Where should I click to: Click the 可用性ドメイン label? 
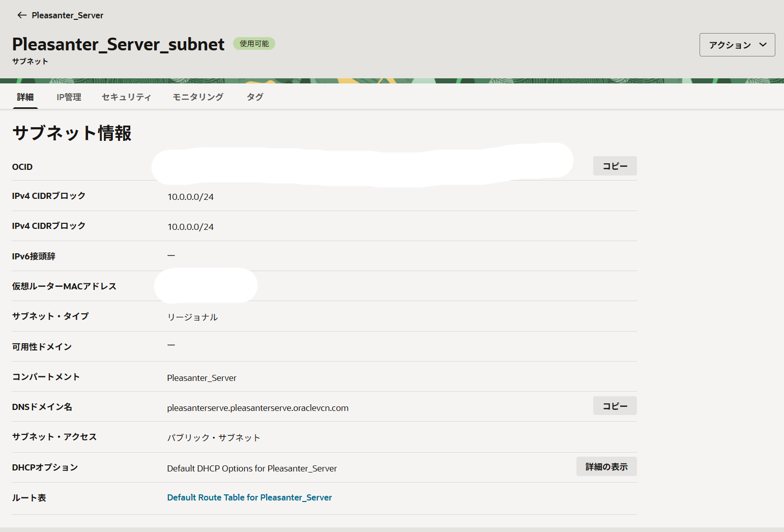click(42, 347)
